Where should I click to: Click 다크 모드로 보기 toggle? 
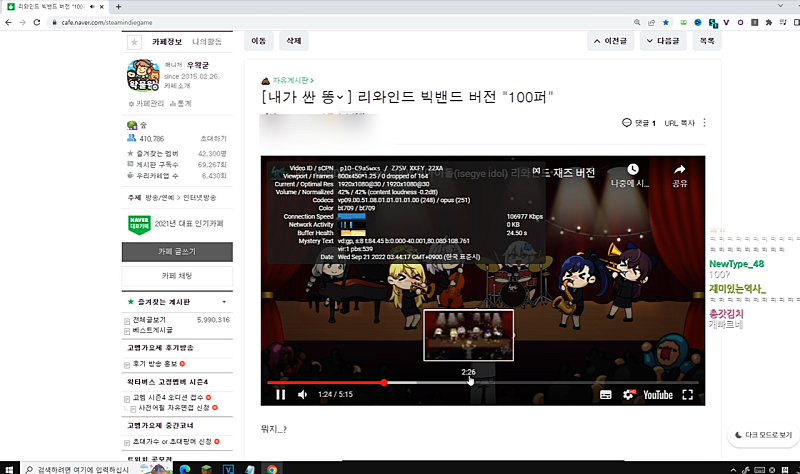click(x=763, y=435)
